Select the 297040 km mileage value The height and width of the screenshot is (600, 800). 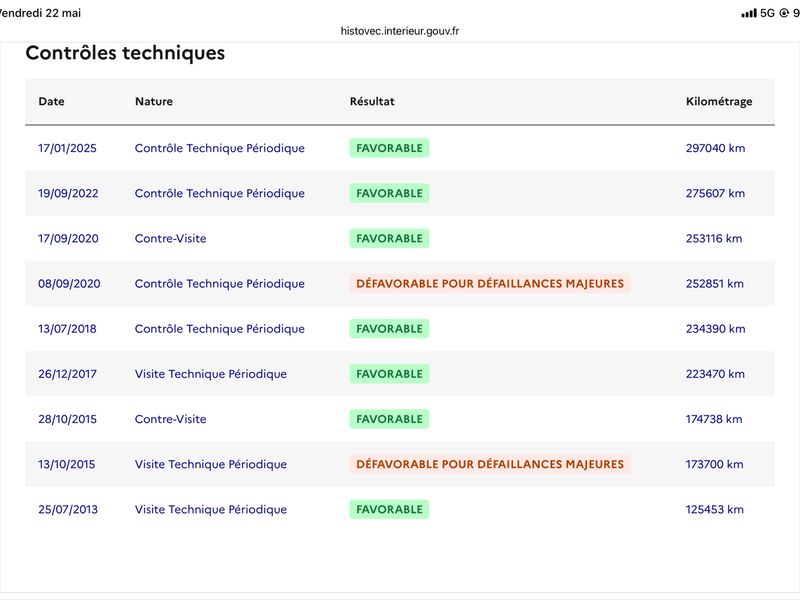coord(715,148)
